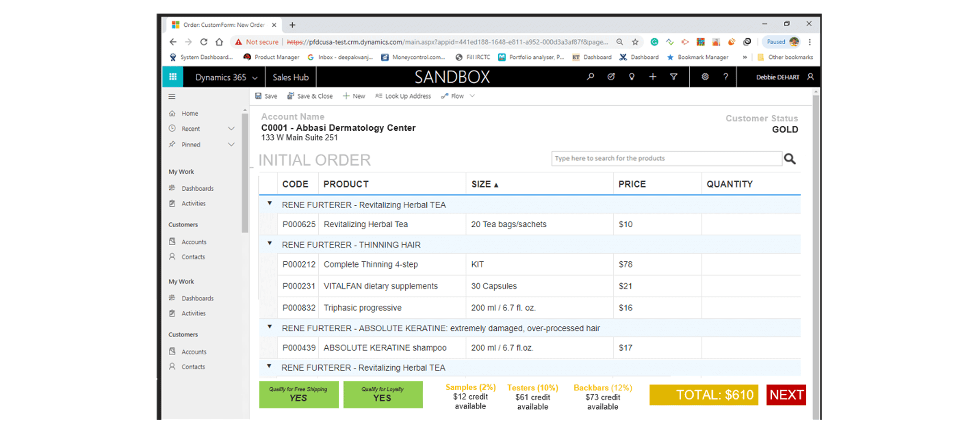Expand the Flow dropdown chevron
Image resolution: width=980 pixels, height=434 pixels.
pyautogui.click(x=472, y=96)
